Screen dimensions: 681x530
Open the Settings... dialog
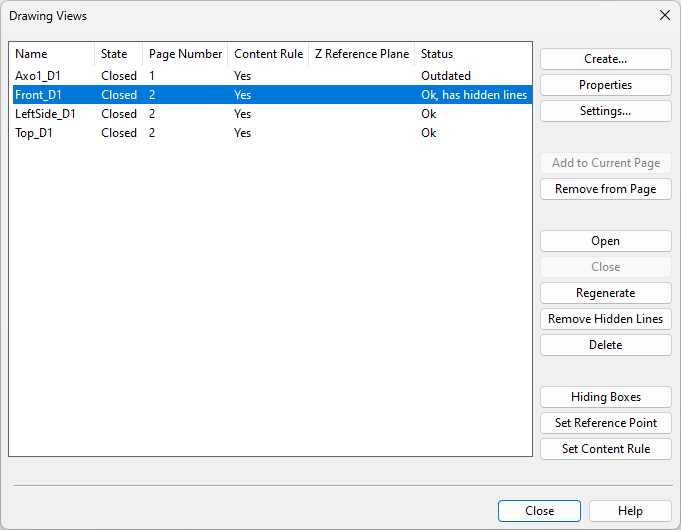605,111
